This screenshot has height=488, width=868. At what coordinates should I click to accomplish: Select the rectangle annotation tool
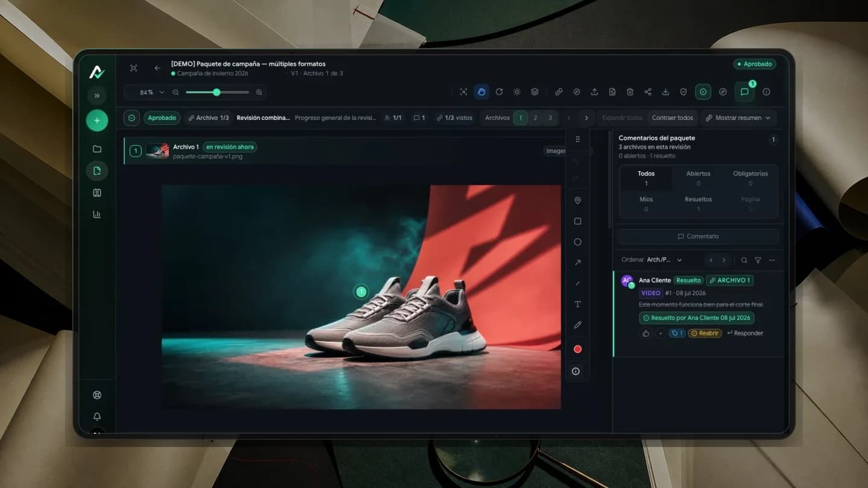point(577,221)
